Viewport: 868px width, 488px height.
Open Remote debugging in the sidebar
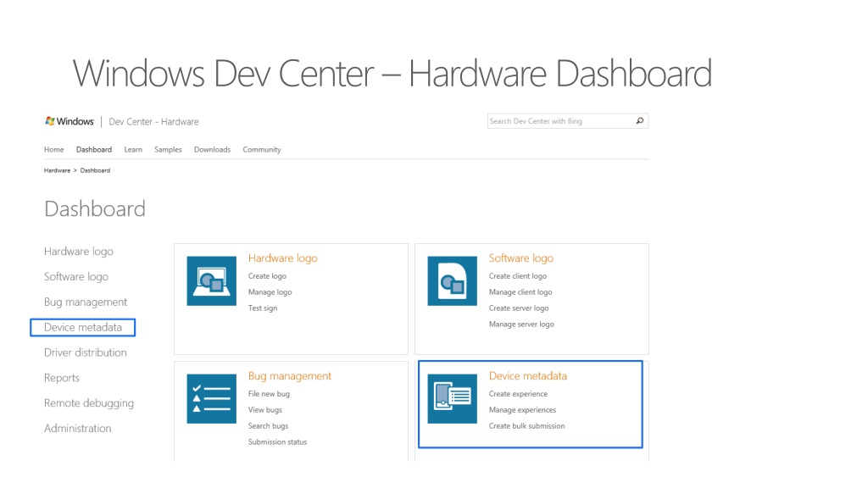[89, 403]
